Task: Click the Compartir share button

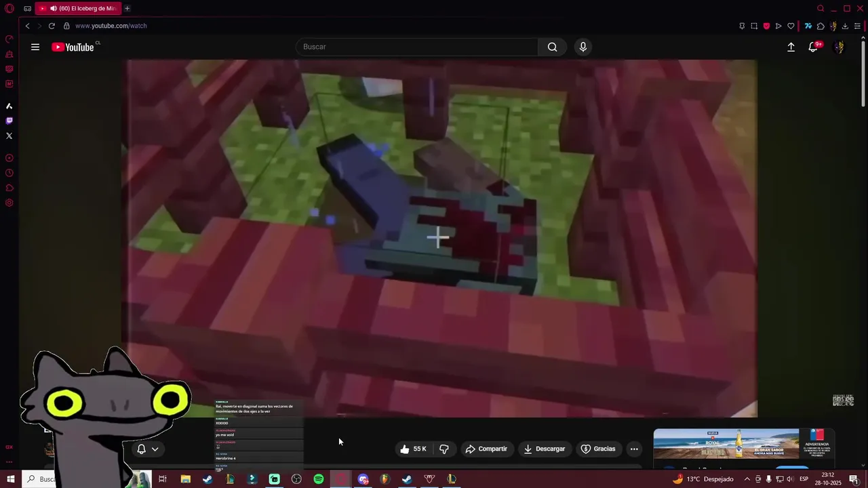Action: tap(486, 449)
